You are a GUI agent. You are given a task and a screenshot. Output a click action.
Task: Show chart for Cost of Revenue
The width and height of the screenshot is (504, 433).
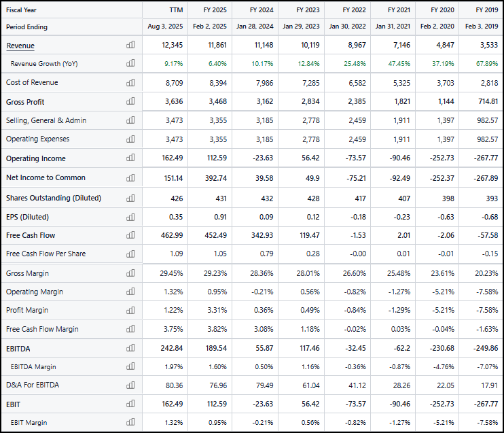pos(130,82)
